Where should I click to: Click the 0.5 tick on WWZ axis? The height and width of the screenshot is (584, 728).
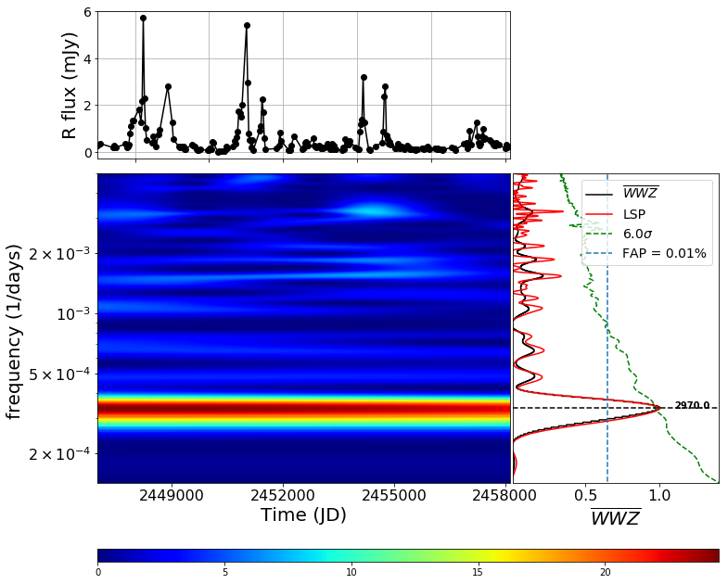click(x=585, y=495)
